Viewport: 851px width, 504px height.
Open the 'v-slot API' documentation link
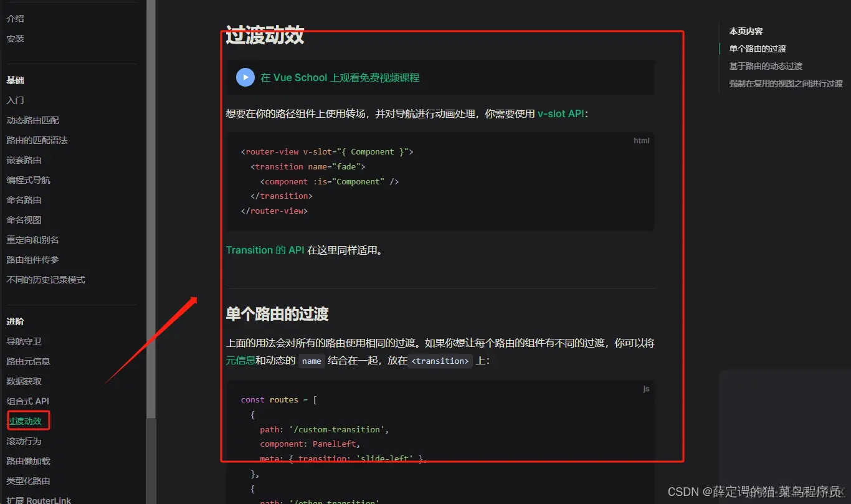point(561,113)
